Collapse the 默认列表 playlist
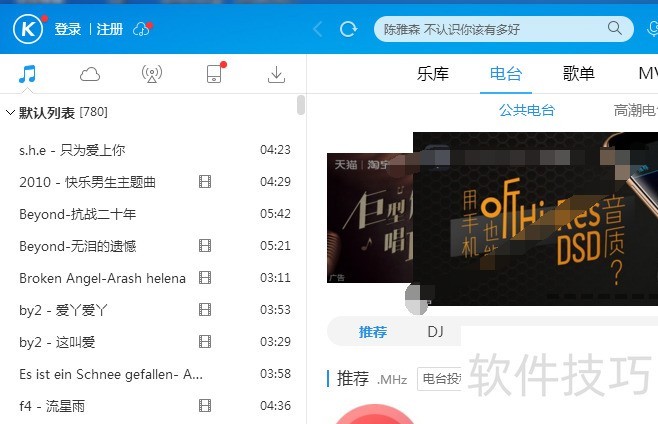Viewport: 658px width, 424px height. [x=10, y=113]
